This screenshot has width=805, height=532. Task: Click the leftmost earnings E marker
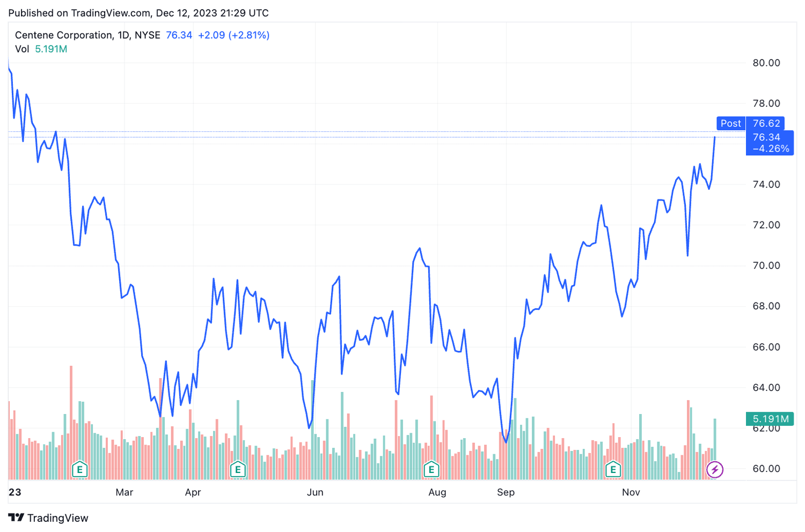79,470
